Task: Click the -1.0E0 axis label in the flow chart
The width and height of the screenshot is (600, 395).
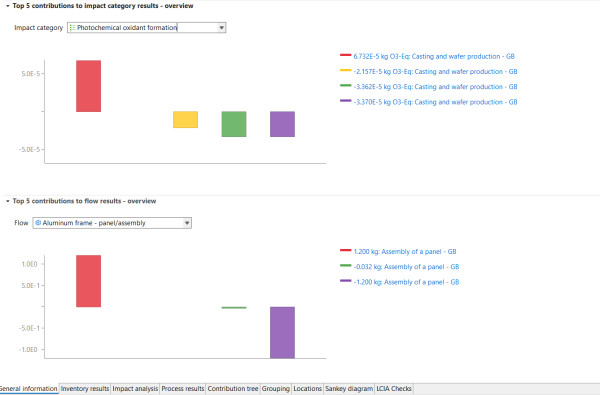Action: pos(28,349)
